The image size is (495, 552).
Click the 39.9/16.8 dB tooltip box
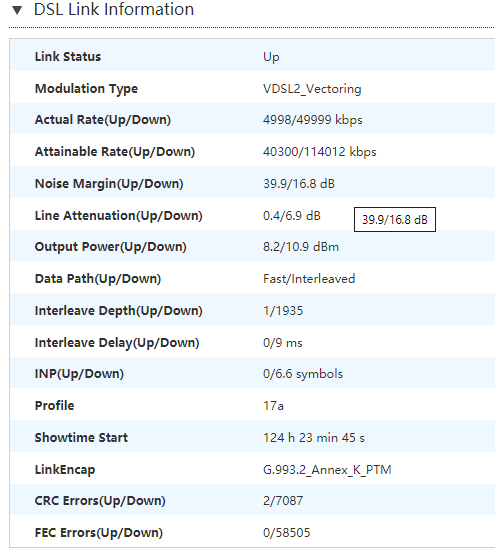pos(395,220)
